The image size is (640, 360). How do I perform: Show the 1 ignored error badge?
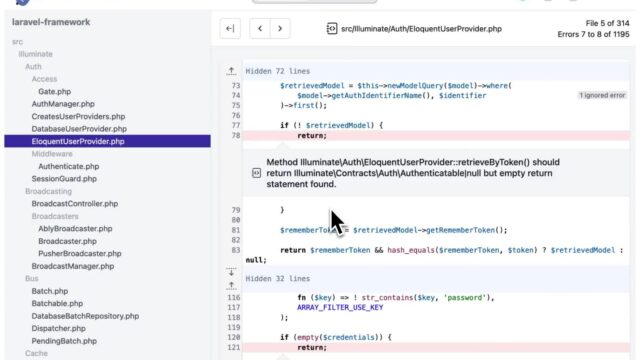point(602,95)
